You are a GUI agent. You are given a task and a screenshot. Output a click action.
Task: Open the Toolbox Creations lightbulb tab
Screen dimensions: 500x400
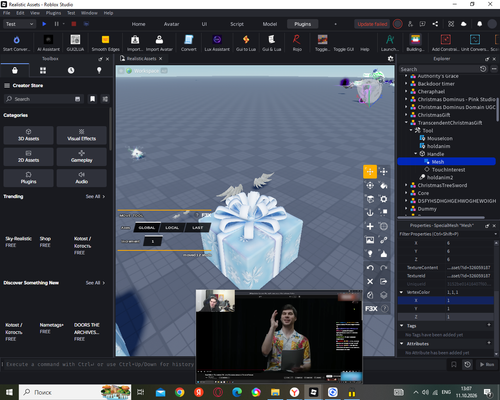click(x=99, y=70)
